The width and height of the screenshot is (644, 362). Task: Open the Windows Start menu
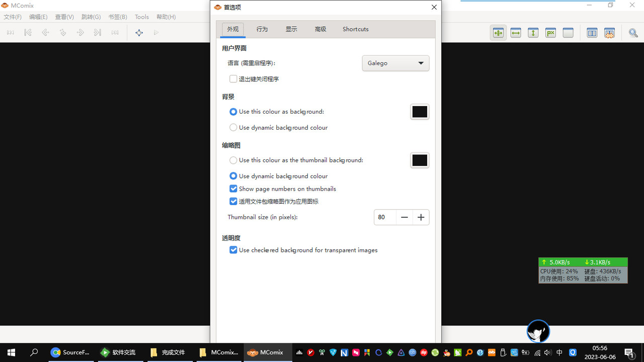(11, 352)
